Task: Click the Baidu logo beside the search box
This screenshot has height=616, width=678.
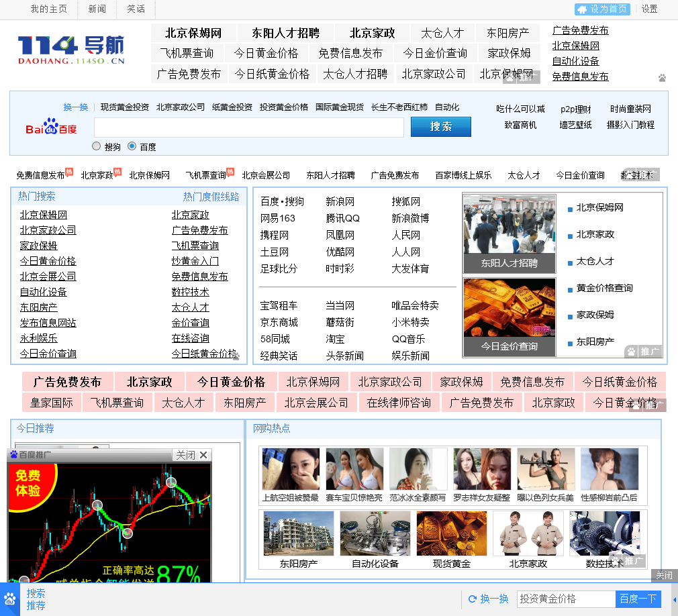Action: click(x=51, y=127)
